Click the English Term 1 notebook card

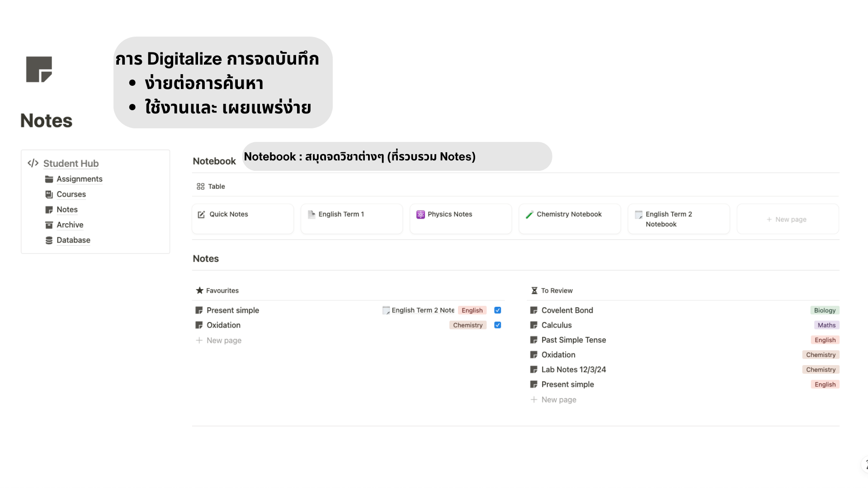tap(341, 214)
